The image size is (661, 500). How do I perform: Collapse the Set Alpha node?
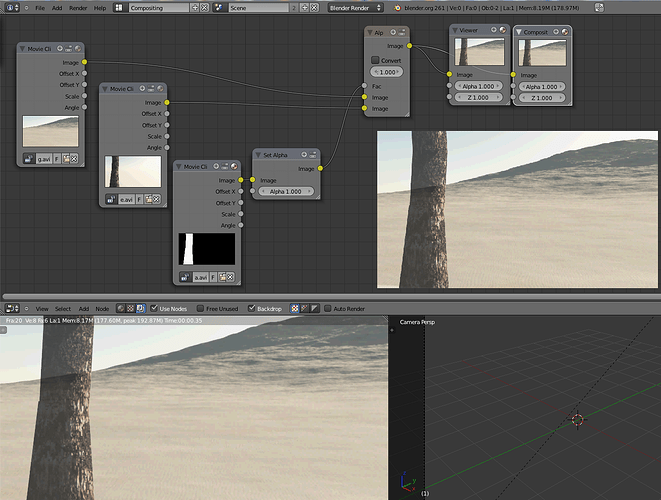pos(258,155)
